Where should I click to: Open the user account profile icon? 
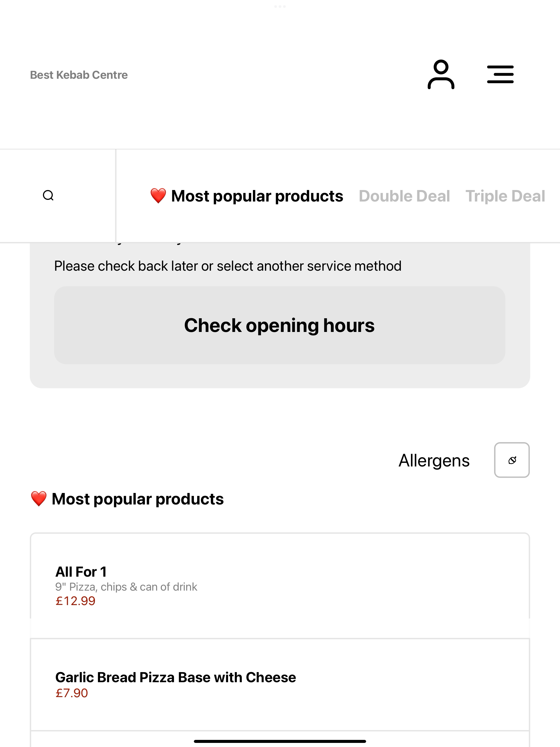(441, 74)
